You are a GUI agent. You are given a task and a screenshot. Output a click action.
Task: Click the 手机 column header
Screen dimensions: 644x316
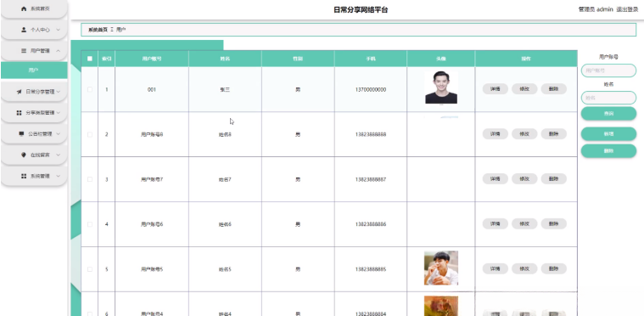click(371, 59)
